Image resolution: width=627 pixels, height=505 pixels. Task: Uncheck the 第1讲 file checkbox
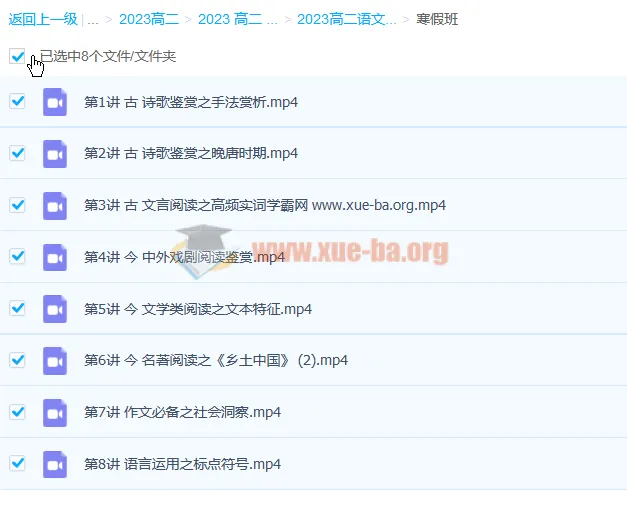(x=17, y=101)
